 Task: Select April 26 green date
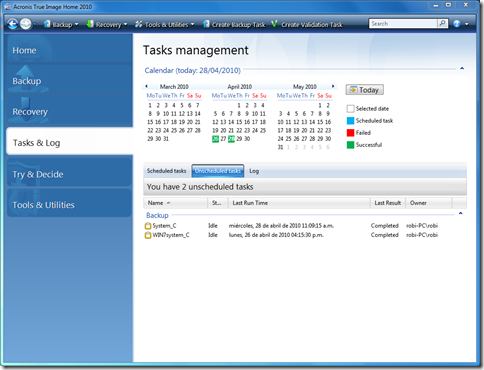click(x=215, y=139)
